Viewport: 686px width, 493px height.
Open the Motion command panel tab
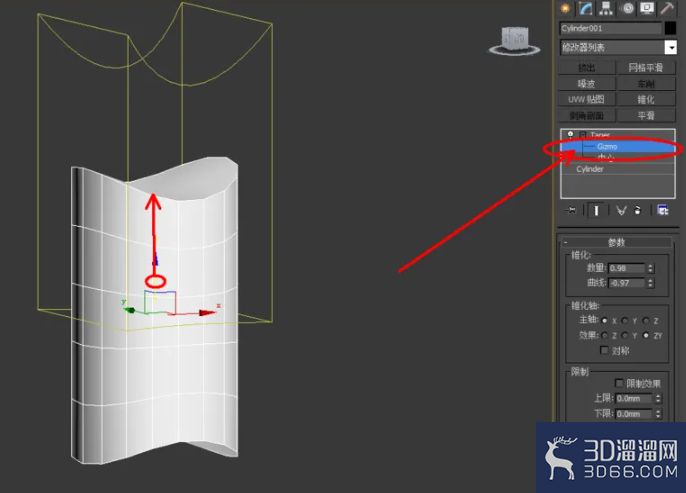pyautogui.click(x=627, y=8)
